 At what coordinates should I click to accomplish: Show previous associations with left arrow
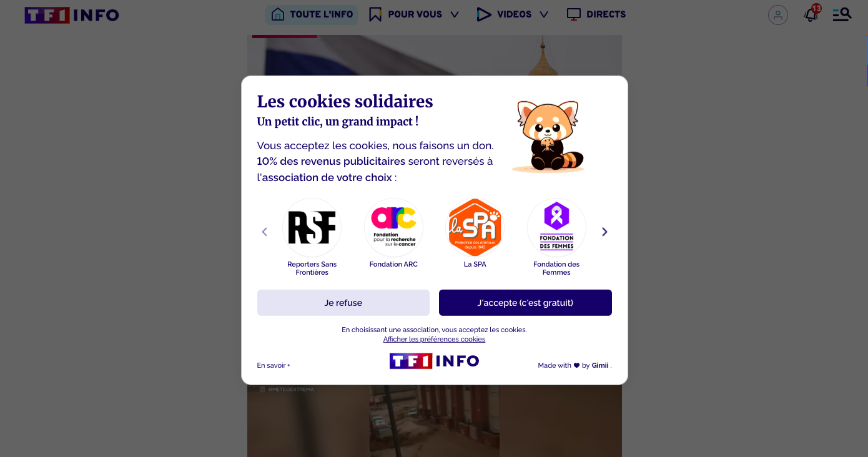[264, 232]
